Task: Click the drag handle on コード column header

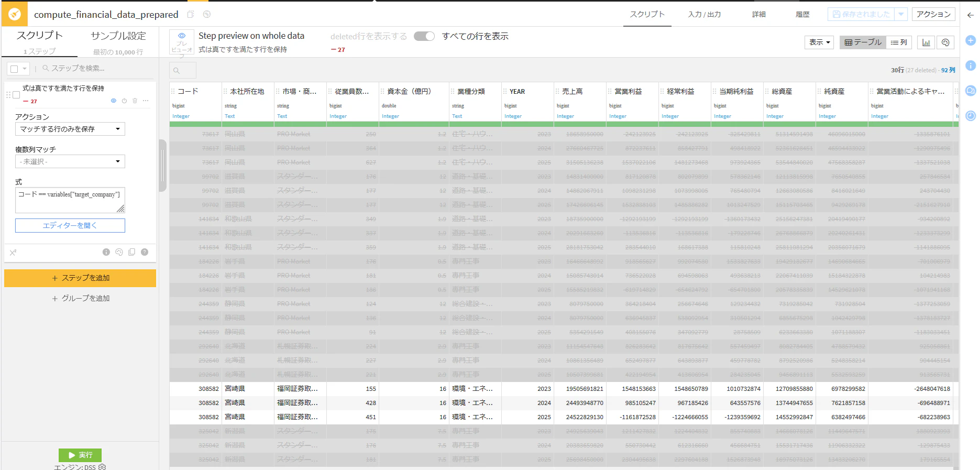Action: tap(173, 91)
